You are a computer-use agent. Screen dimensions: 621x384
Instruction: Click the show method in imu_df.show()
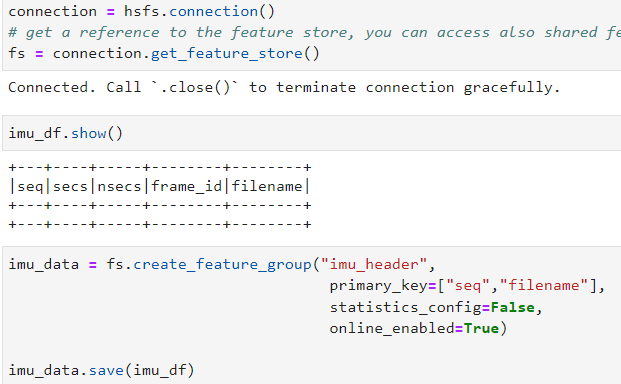point(89,133)
